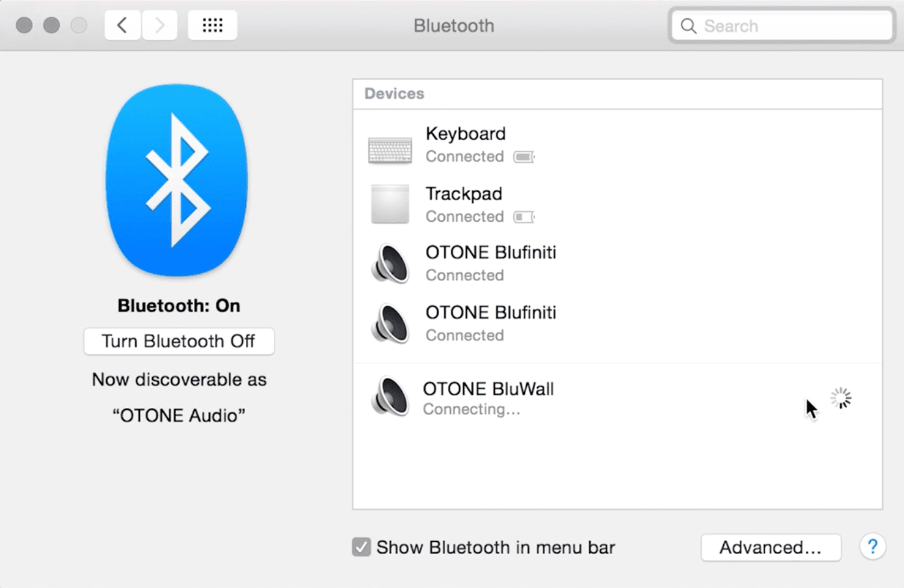
Task: Click the Bluetooth: On status label
Action: click(179, 306)
